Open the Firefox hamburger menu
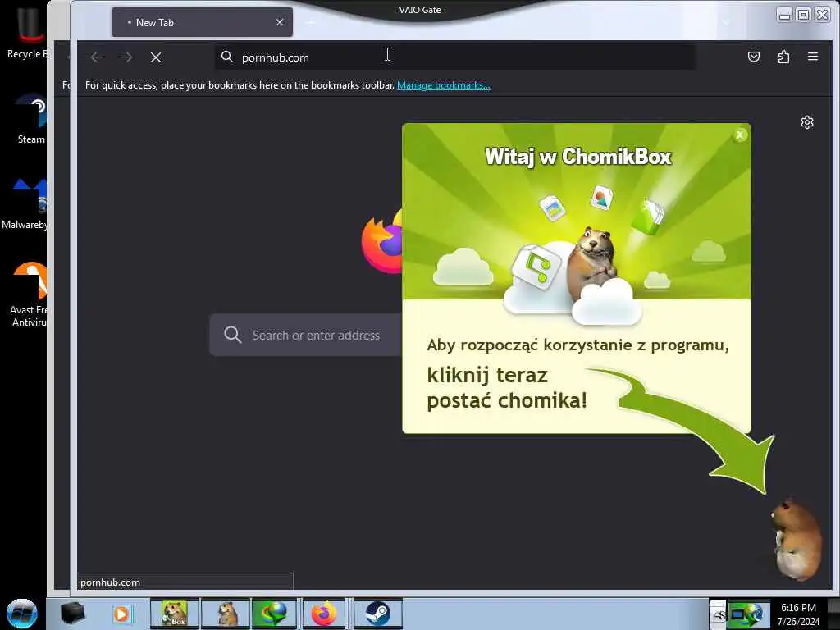Screen dimensions: 840x630 (813, 57)
